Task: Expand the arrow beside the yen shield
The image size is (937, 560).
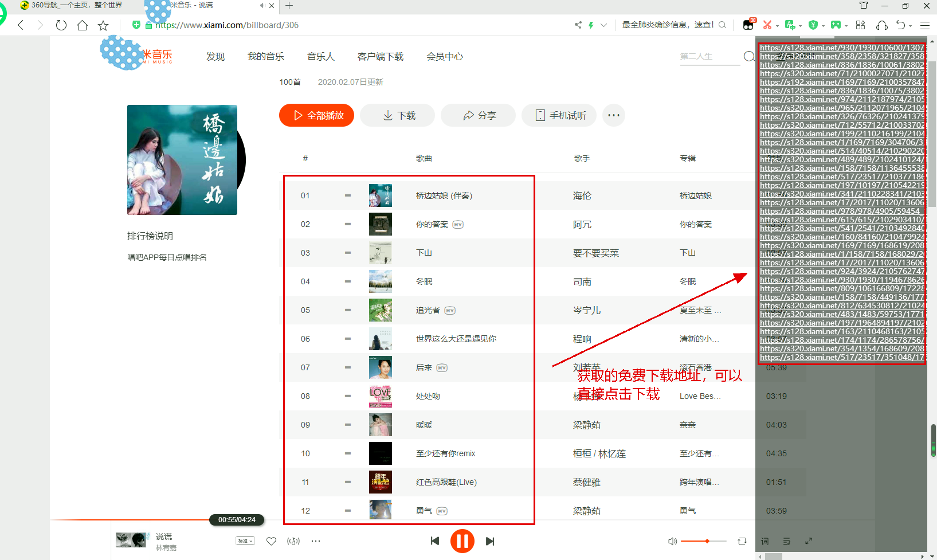Action: pyautogui.click(x=823, y=26)
